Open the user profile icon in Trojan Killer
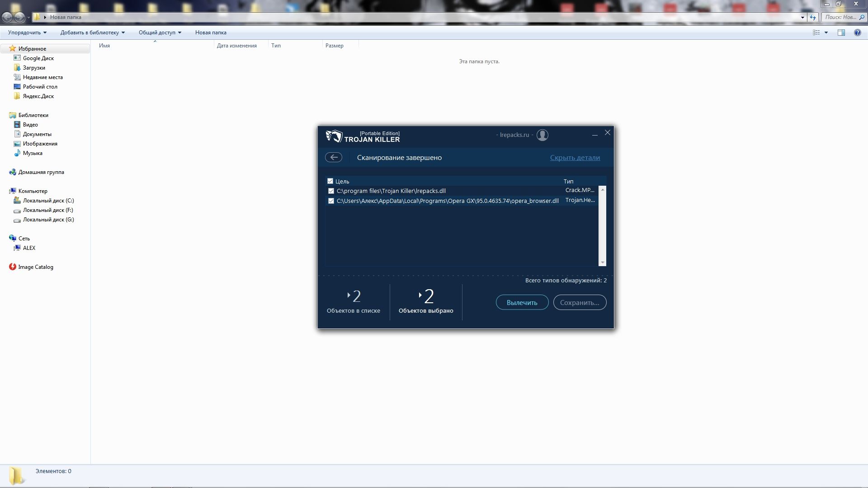The height and width of the screenshot is (488, 868). [542, 135]
